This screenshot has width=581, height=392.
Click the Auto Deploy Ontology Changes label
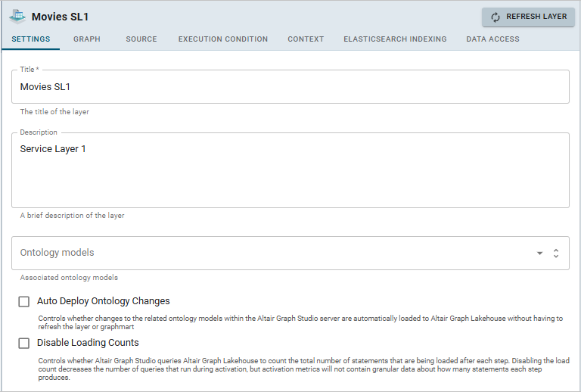[x=104, y=301]
